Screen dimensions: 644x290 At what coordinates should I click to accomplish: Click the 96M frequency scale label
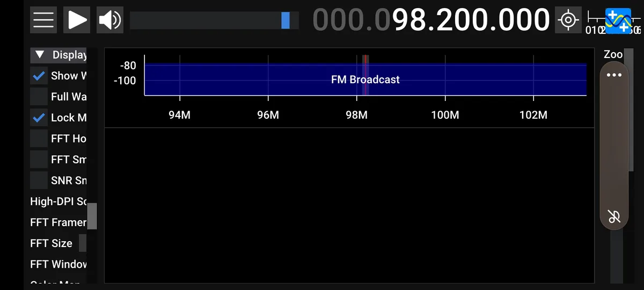point(268,115)
